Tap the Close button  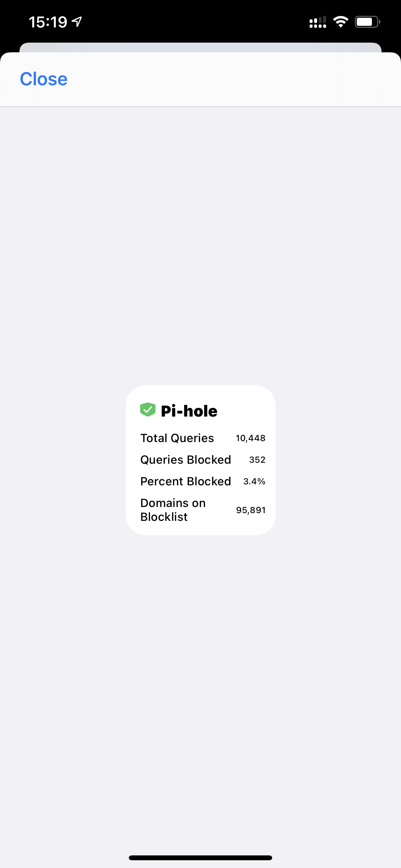pos(44,79)
